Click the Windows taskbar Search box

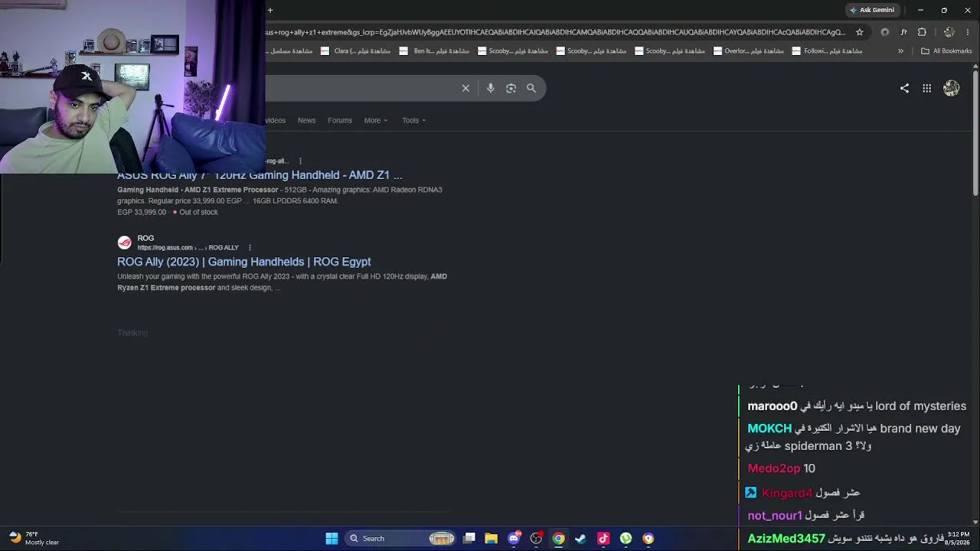click(400, 539)
